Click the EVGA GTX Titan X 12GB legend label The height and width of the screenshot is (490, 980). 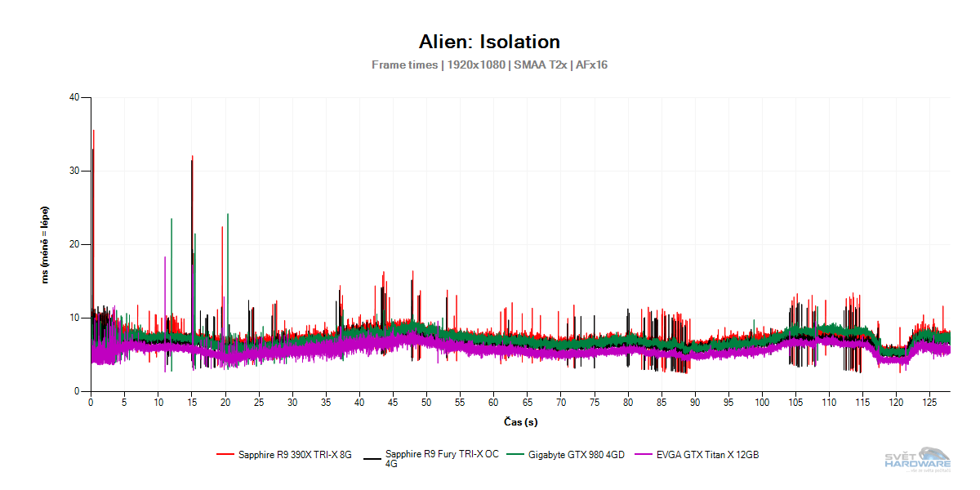[707, 455]
